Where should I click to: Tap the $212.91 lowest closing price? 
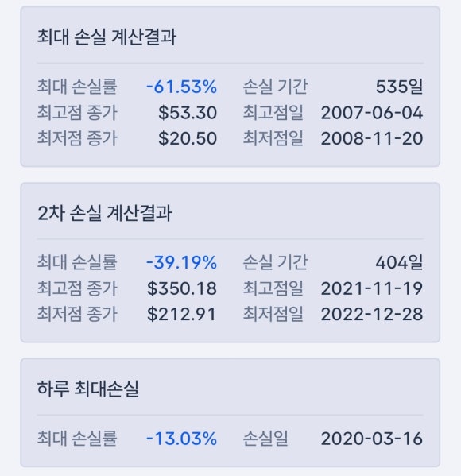click(181, 314)
